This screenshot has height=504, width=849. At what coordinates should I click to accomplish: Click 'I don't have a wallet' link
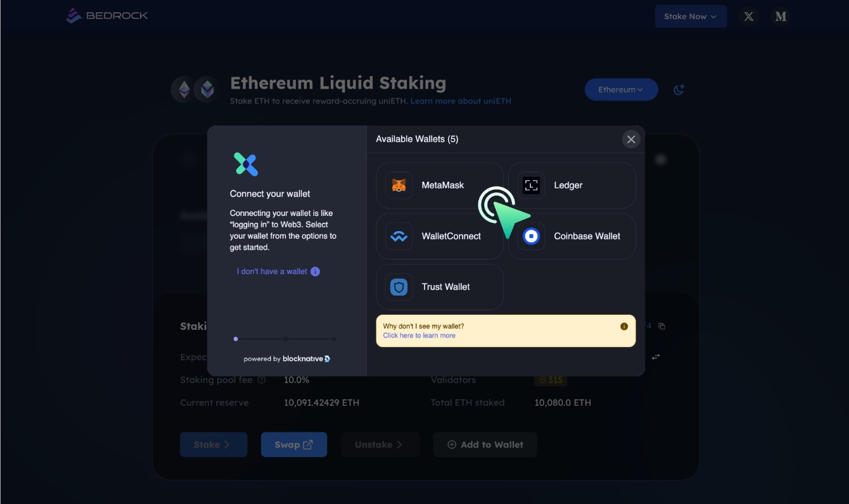272,272
